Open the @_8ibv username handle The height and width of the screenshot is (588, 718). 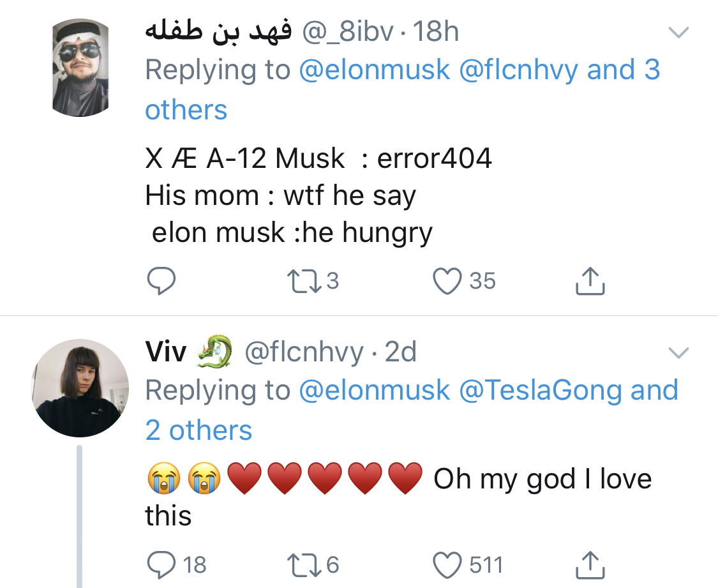pos(347,32)
